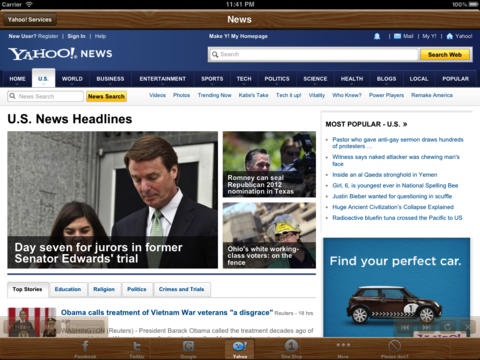Open the Facebook tab in bottom bar
Viewport: 480px width, 360px height.
(85, 349)
